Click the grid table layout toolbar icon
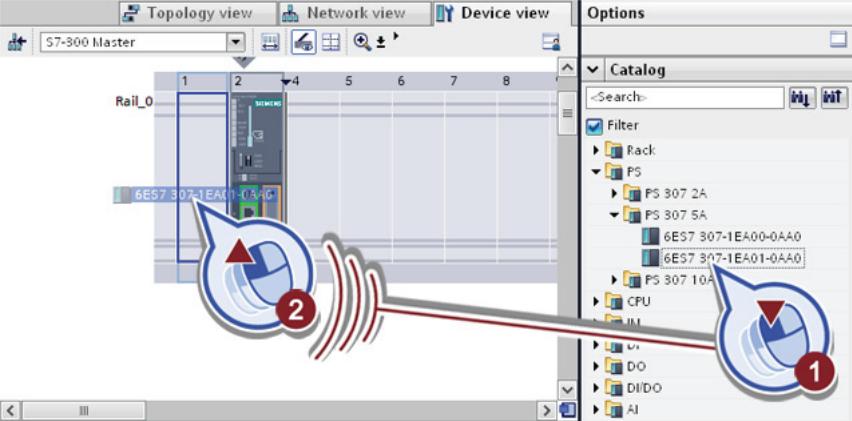852x421 pixels. 330,42
